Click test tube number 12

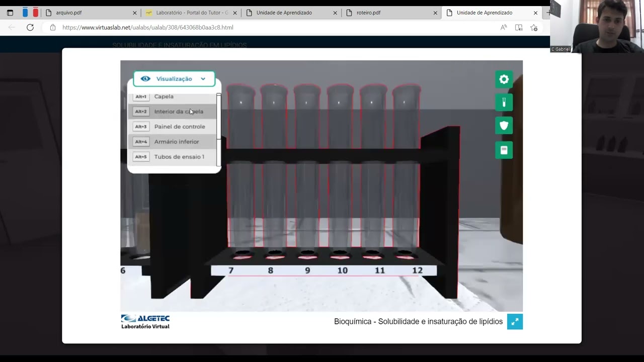pos(407,166)
